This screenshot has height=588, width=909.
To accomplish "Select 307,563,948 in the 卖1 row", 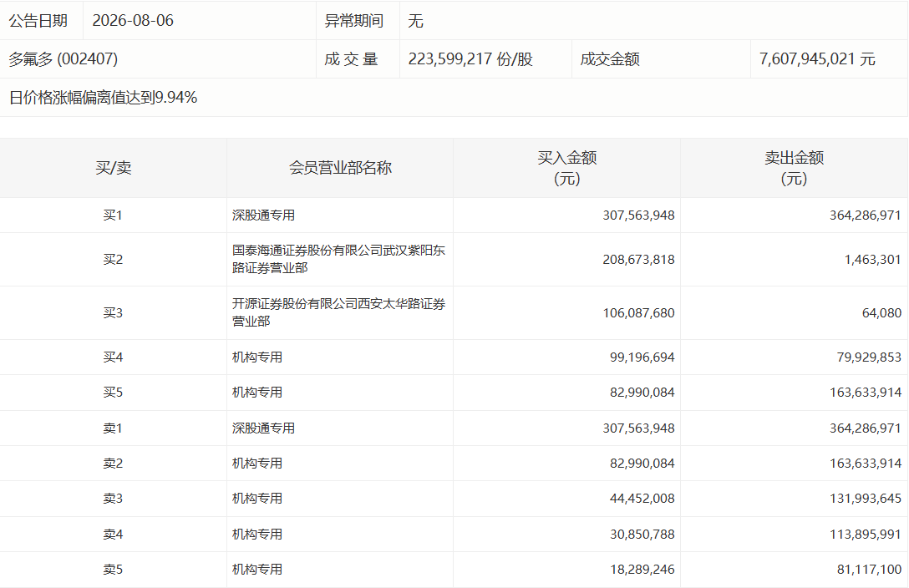I will tap(638, 428).
